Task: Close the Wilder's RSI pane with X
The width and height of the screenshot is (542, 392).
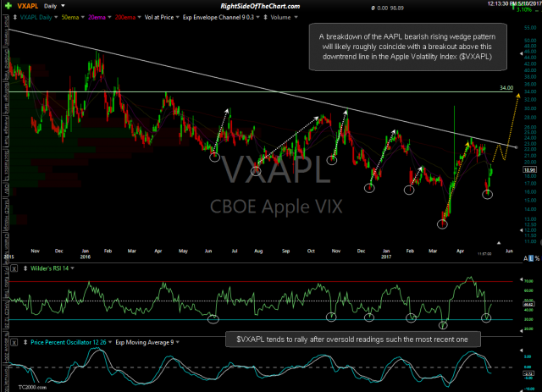Action: 14,268
